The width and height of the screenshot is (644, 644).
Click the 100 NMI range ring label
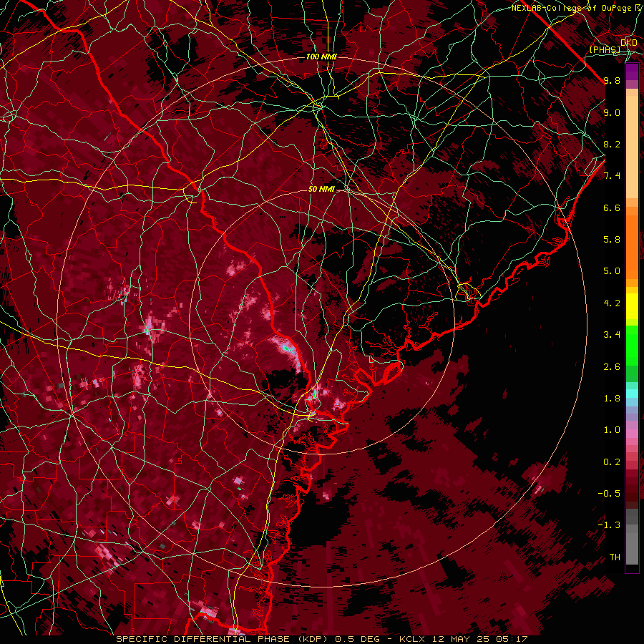(x=321, y=57)
